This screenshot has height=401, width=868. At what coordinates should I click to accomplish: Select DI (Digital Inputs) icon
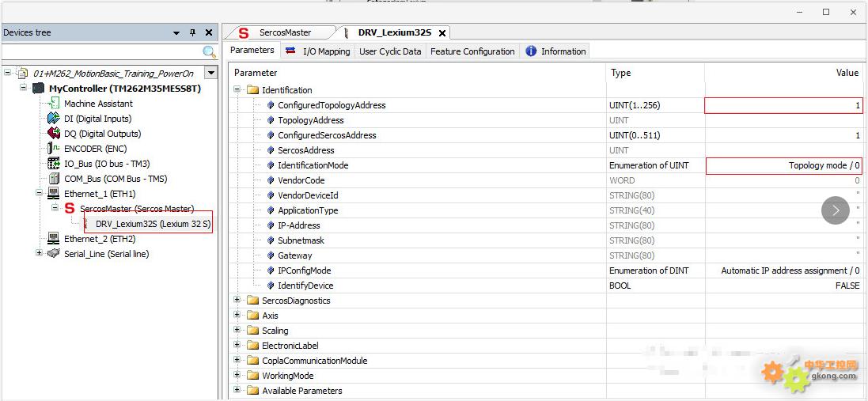54,119
